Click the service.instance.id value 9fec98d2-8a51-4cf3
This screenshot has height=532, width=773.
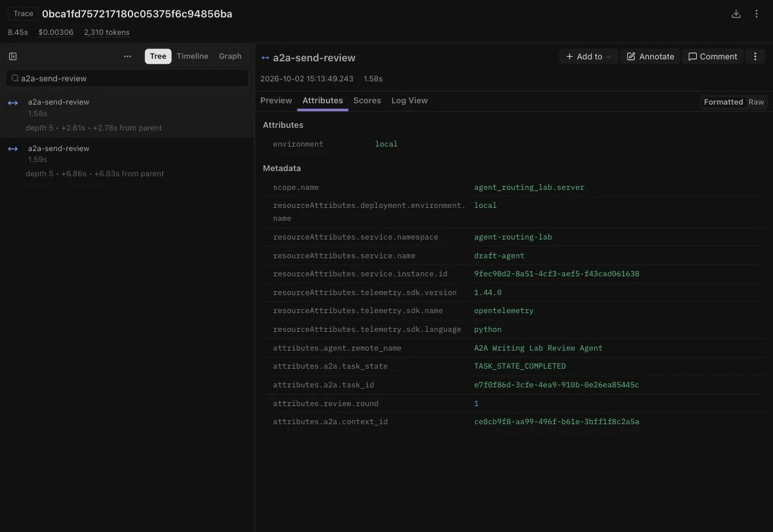pyautogui.click(x=557, y=274)
